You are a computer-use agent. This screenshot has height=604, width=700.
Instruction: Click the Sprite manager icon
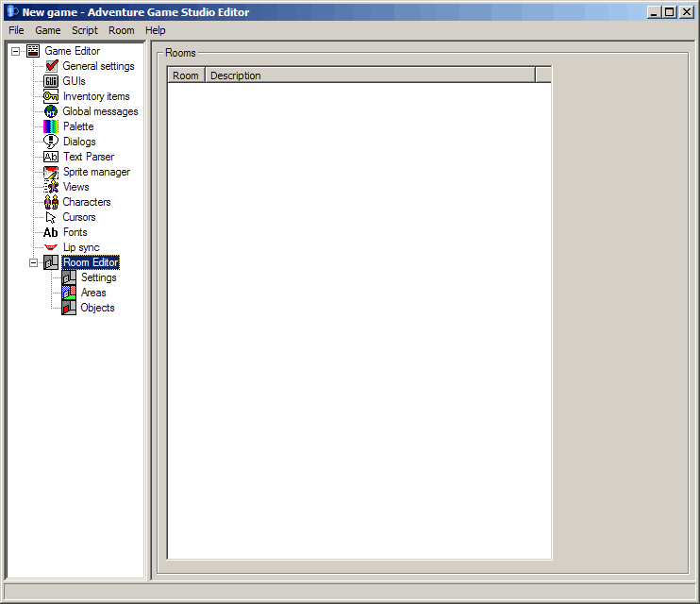[50, 172]
